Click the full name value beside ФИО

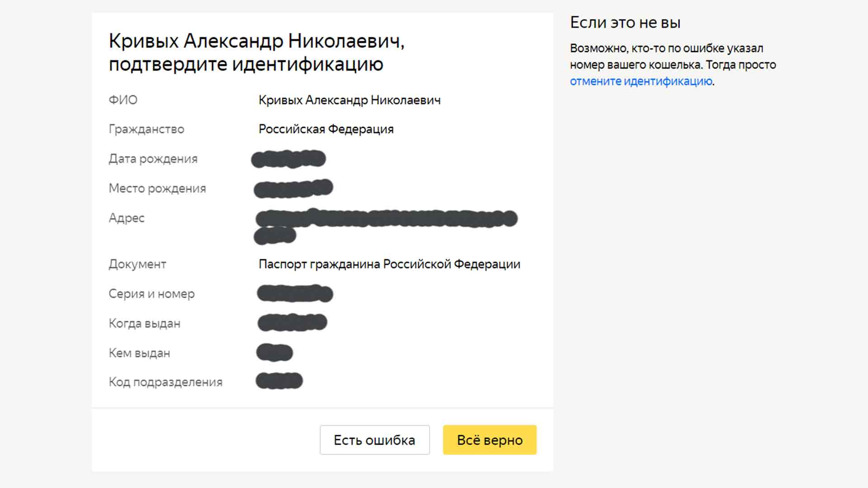[349, 100]
